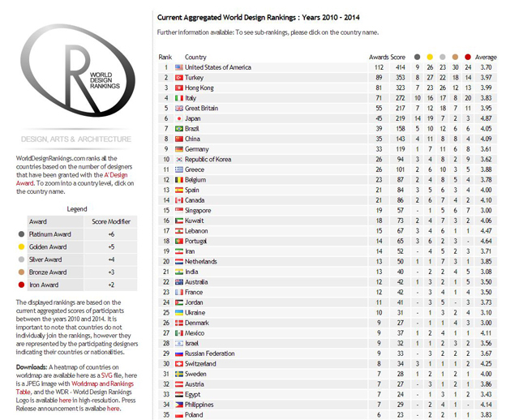The image size is (519, 420).
Task: Click the Brazil flag icon
Action: pos(179,129)
